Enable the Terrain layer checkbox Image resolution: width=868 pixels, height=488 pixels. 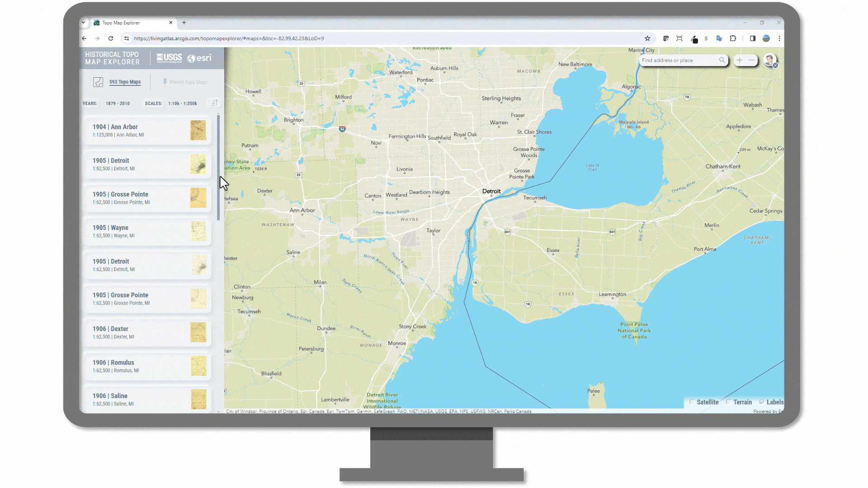728,402
